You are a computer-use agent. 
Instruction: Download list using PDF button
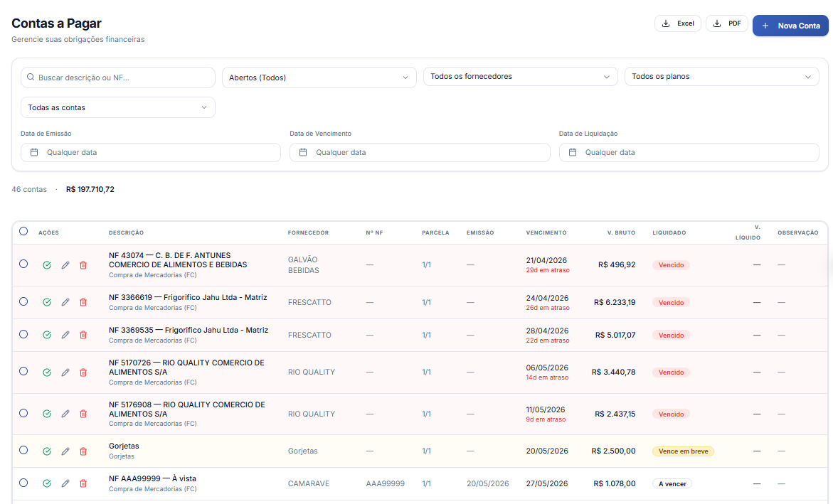tap(727, 23)
